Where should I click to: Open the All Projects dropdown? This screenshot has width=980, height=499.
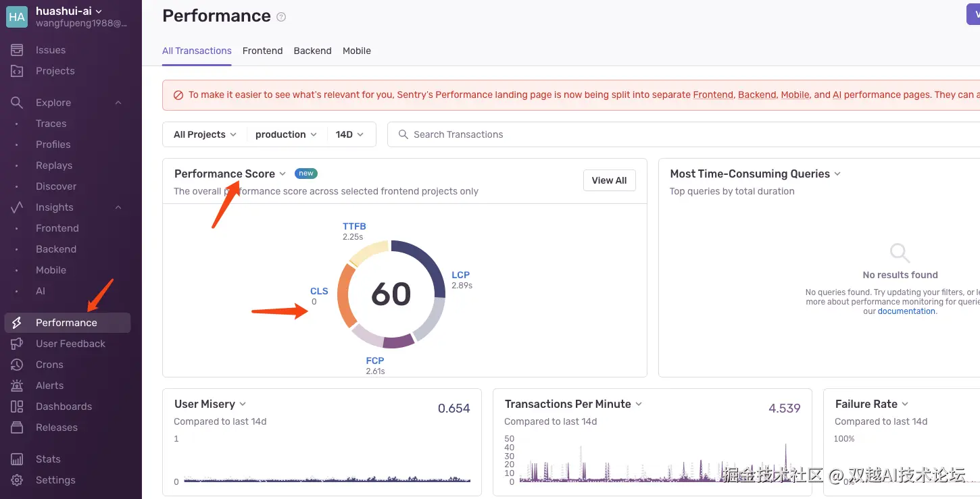pos(205,134)
